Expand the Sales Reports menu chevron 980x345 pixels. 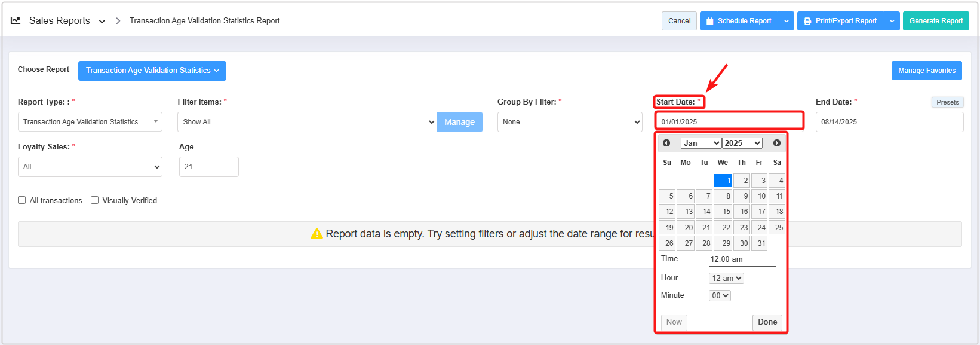102,21
